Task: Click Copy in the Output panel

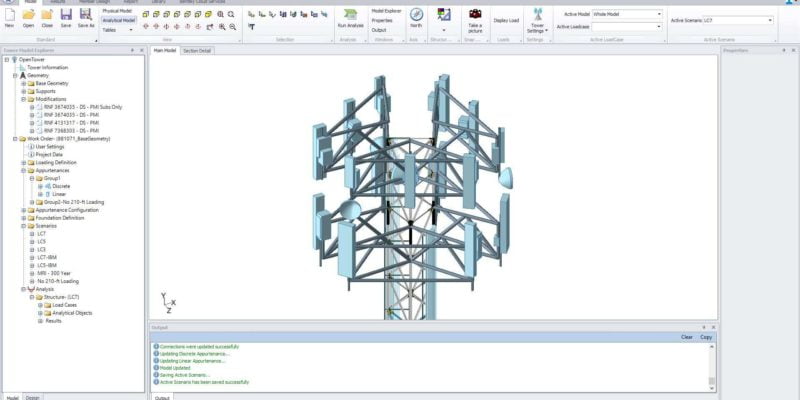Action: (x=706, y=337)
